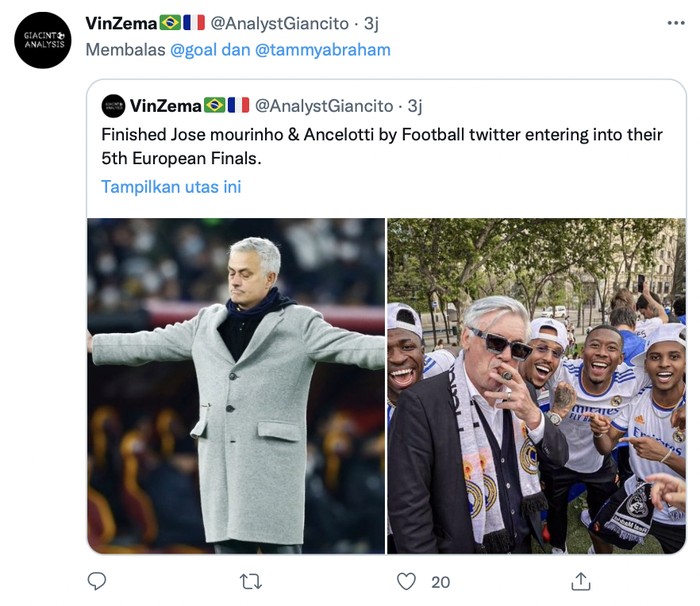The width and height of the screenshot is (700, 606).
Task: Click @AnalystGiancito handle in quoted tweet
Action: pos(324,106)
